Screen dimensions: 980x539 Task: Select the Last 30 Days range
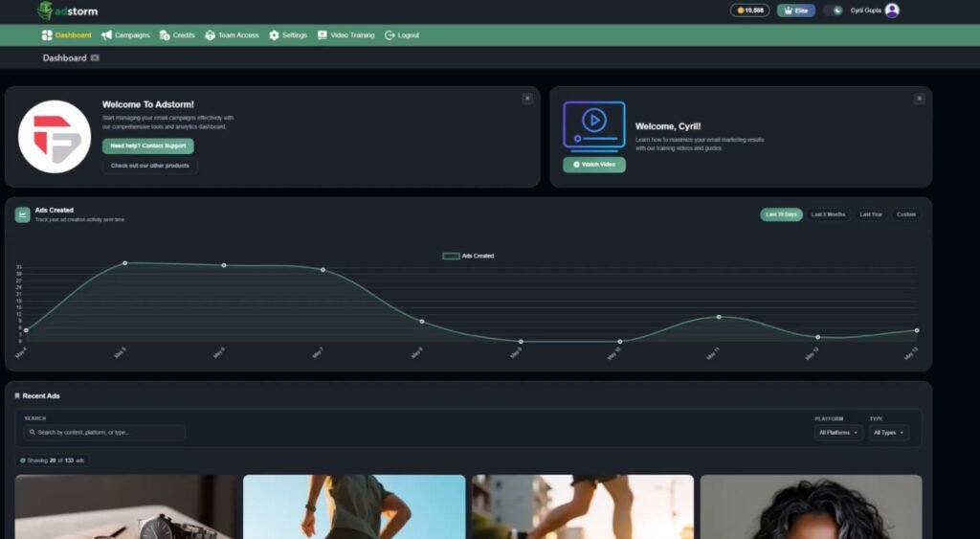pos(781,214)
